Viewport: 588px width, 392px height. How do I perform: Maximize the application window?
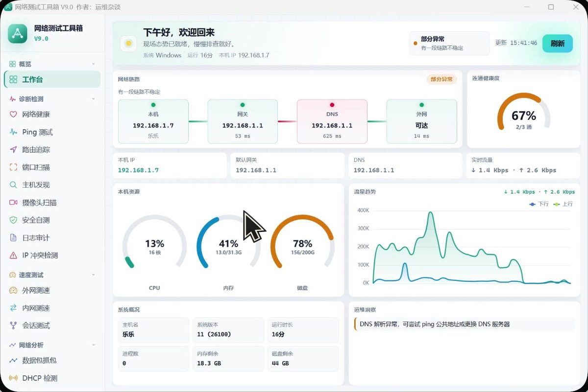point(551,7)
